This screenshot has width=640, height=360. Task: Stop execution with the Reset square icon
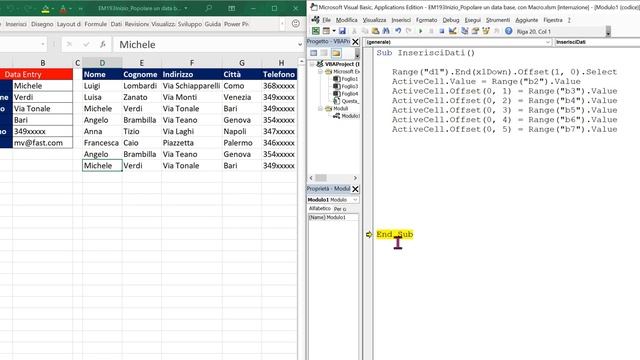pos(442,31)
